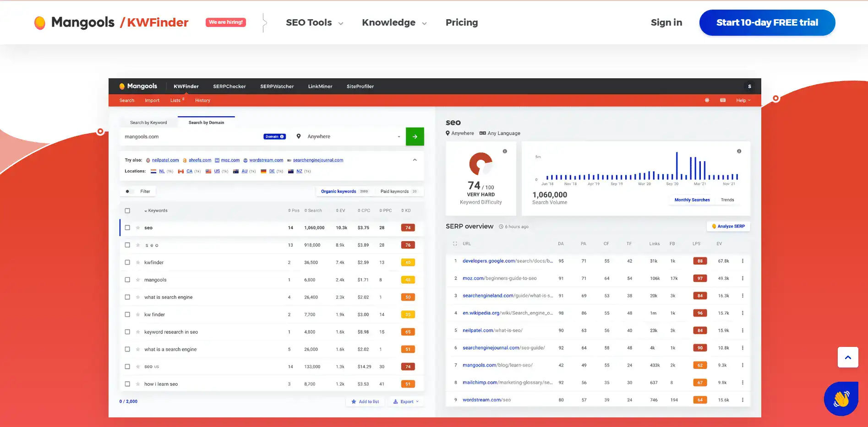Switch to the 'Search by Keyword' tab
This screenshot has width=868, height=427.
pyautogui.click(x=148, y=122)
